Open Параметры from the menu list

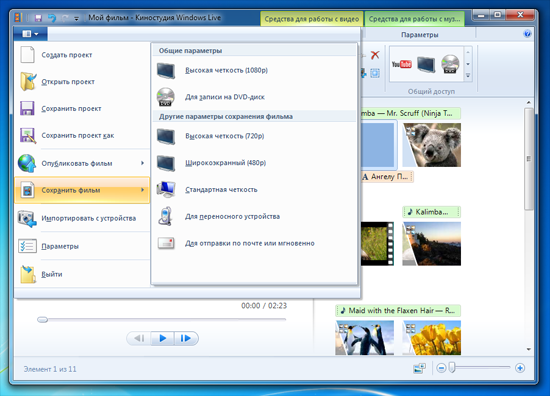point(82,246)
